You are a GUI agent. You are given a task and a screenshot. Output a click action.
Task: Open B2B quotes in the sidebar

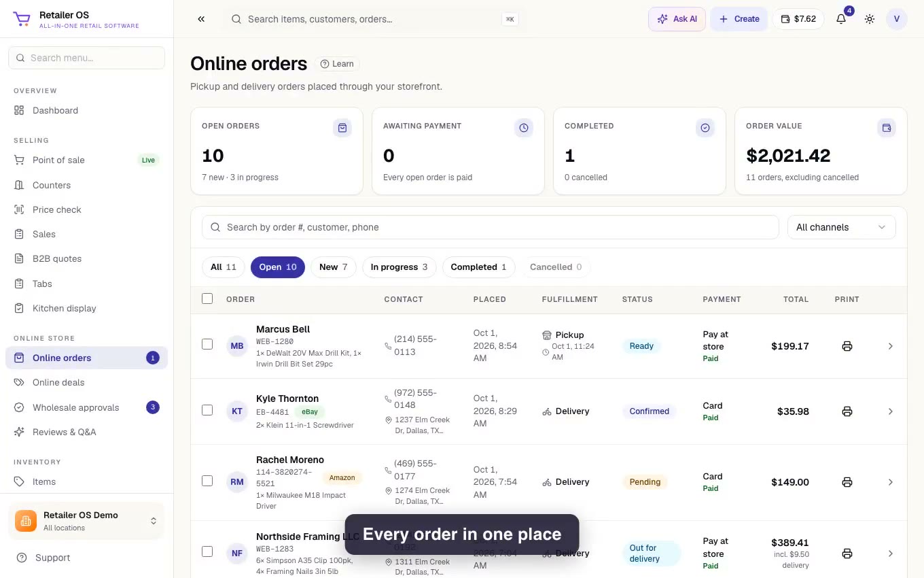[x=86, y=258]
